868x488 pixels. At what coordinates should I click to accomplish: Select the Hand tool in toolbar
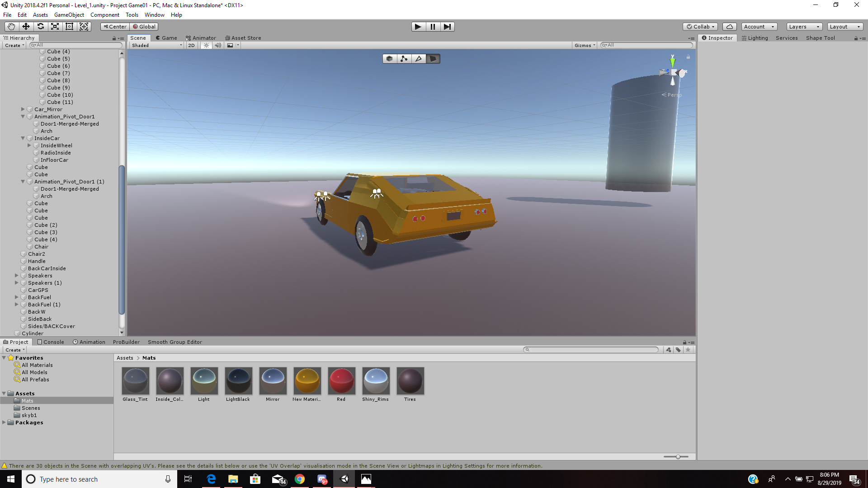[x=11, y=27]
